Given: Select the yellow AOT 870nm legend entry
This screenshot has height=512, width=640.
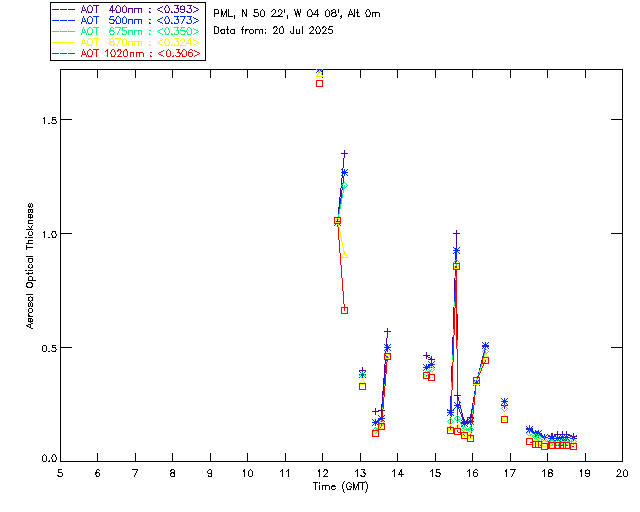Looking at the screenshot, I should click(126, 42).
